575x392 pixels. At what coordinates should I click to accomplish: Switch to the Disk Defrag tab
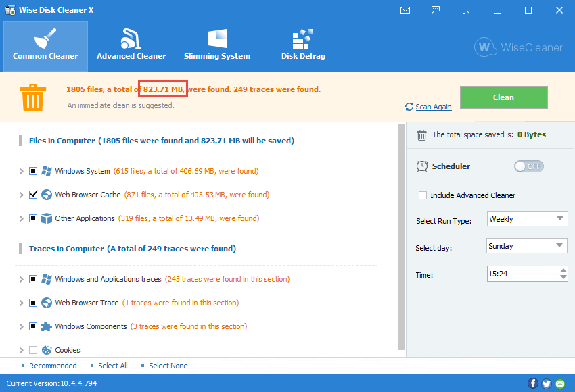(x=303, y=46)
